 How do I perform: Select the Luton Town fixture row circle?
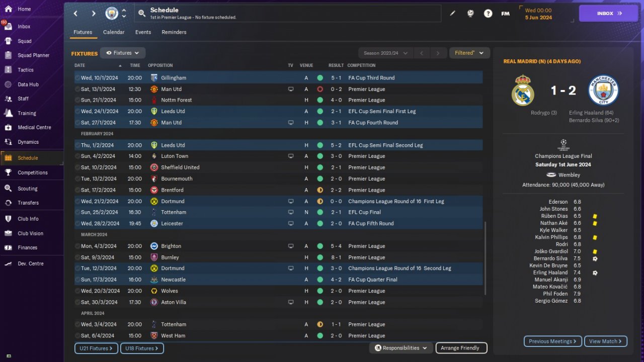[x=77, y=156]
